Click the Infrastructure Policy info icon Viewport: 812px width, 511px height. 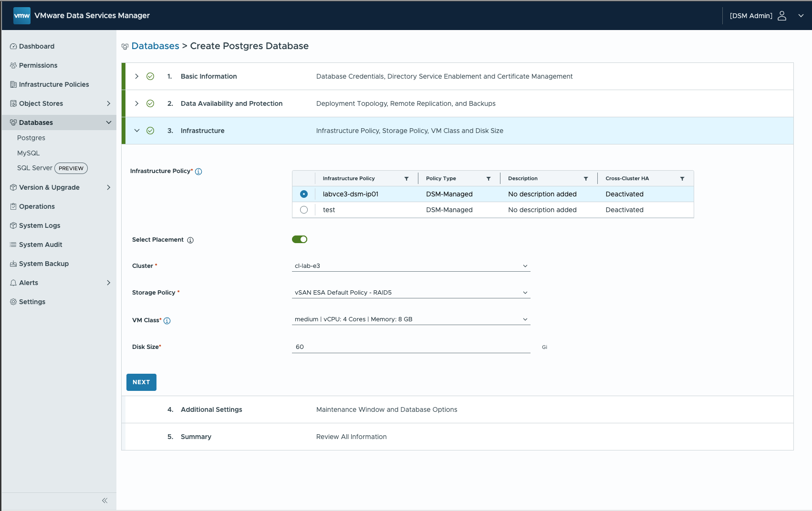(x=198, y=172)
